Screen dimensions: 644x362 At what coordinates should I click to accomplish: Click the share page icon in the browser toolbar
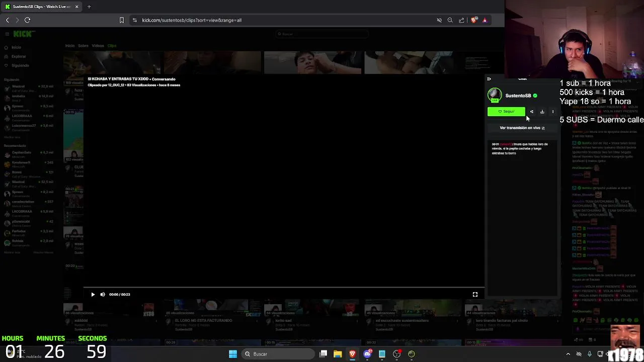coord(461,20)
